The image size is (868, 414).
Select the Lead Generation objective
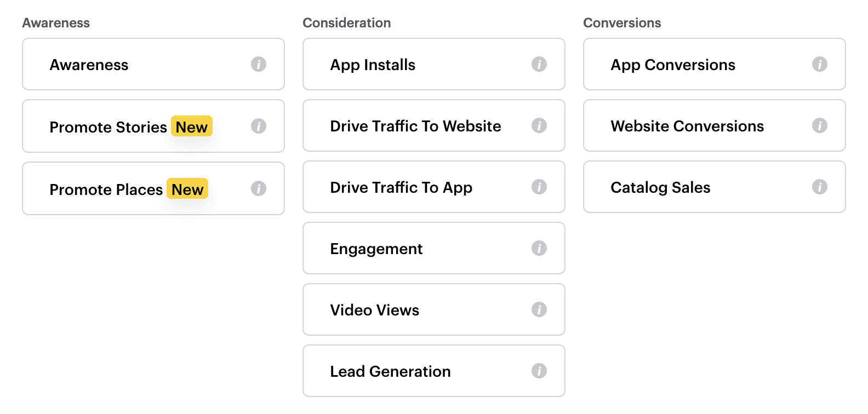pyautogui.click(x=416, y=371)
